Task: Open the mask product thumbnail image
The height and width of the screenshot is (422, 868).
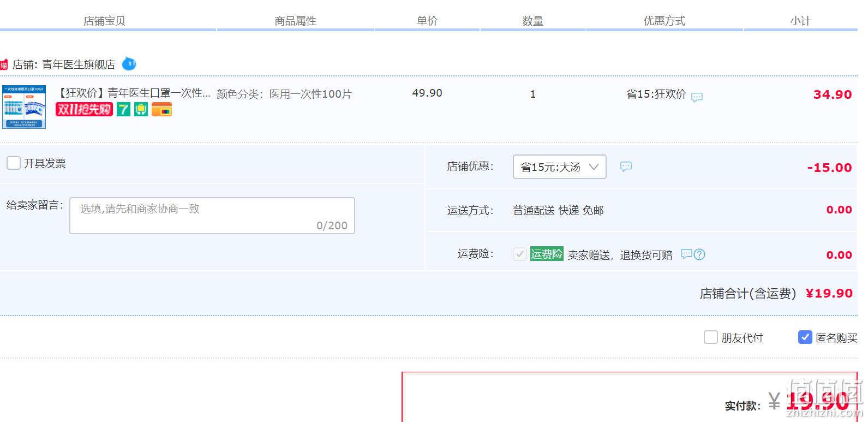Action: click(x=23, y=107)
